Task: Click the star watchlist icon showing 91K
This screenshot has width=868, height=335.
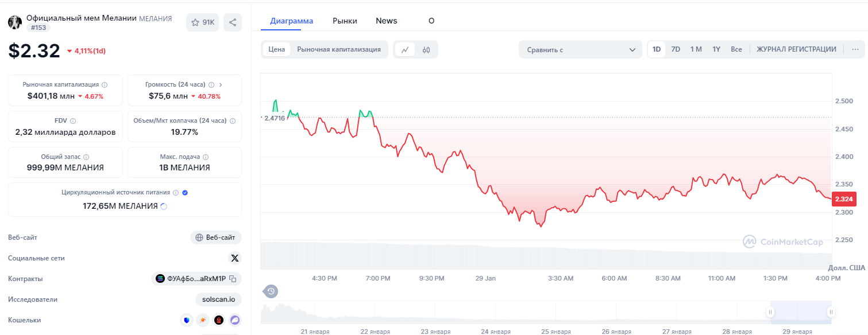Action: pos(202,22)
